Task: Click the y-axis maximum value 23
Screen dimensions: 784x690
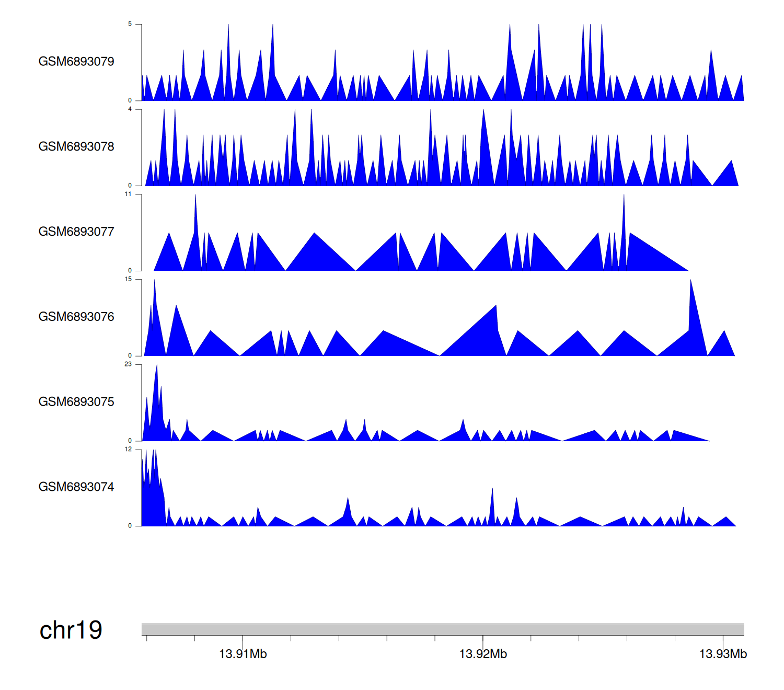Action: tap(128, 364)
